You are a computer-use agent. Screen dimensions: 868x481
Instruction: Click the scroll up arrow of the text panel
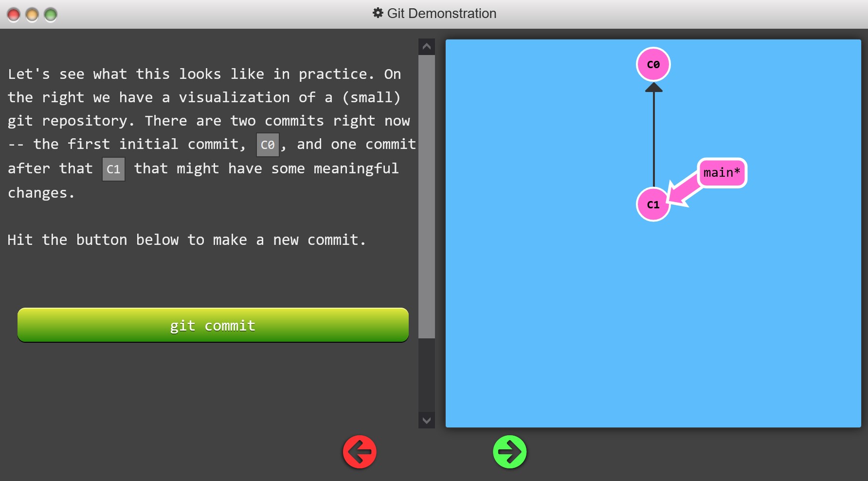pyautogui.click(x=427, y=47)
